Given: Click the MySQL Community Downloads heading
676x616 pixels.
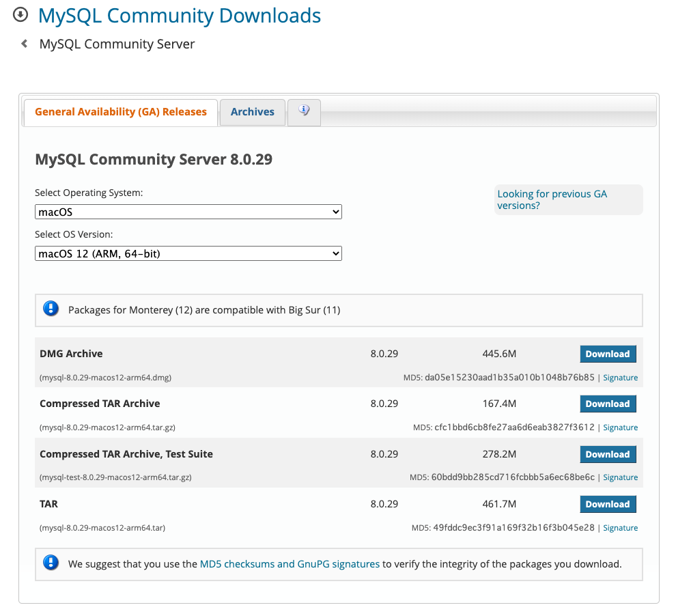Looking at the screenshot, I should coord(180,16).
